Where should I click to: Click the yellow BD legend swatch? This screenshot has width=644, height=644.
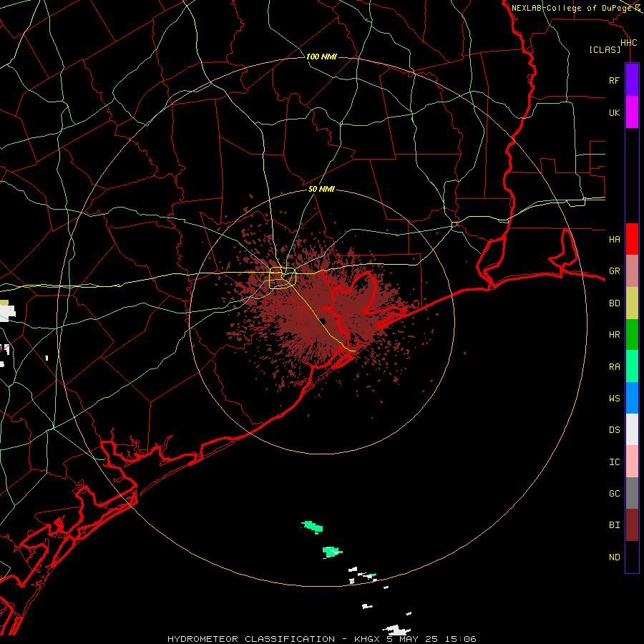632,303
